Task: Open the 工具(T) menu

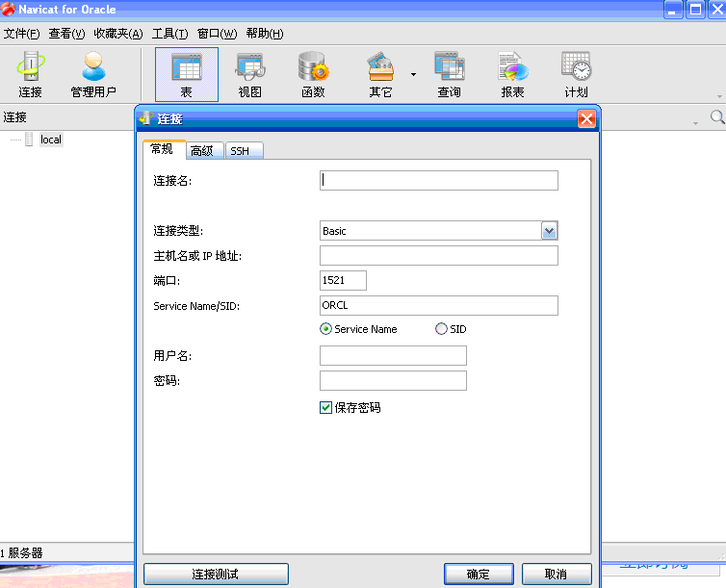Action: (x=169, y=34)
